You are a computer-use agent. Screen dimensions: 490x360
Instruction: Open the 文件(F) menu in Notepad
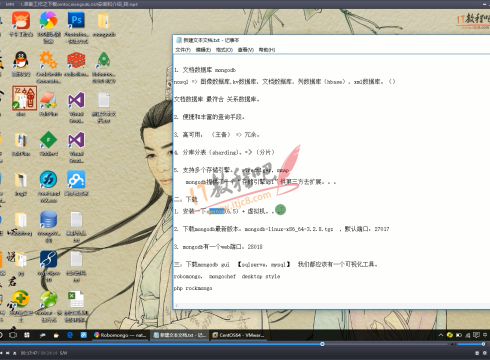click(183, 50)
